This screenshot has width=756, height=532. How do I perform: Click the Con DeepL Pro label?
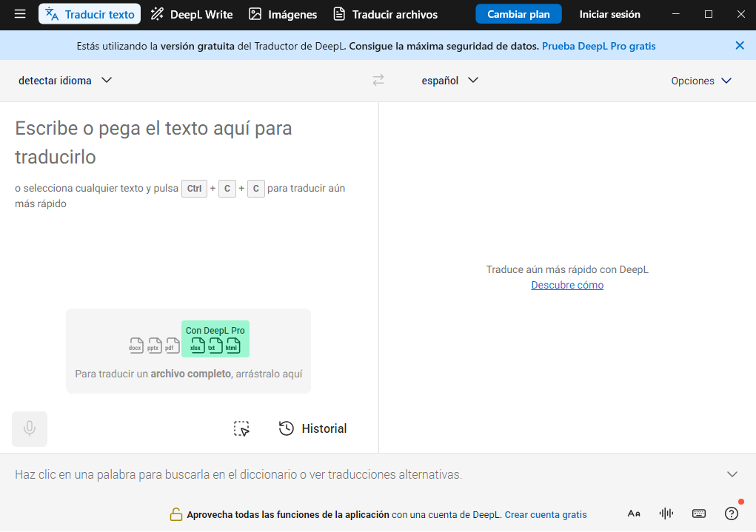(215, 331)
